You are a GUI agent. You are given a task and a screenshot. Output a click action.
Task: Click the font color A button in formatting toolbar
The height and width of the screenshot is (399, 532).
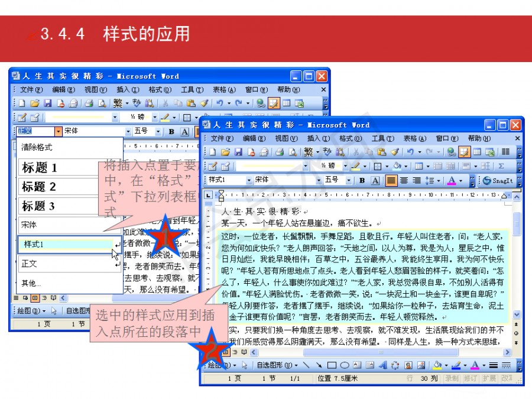(x=452, y=180)
